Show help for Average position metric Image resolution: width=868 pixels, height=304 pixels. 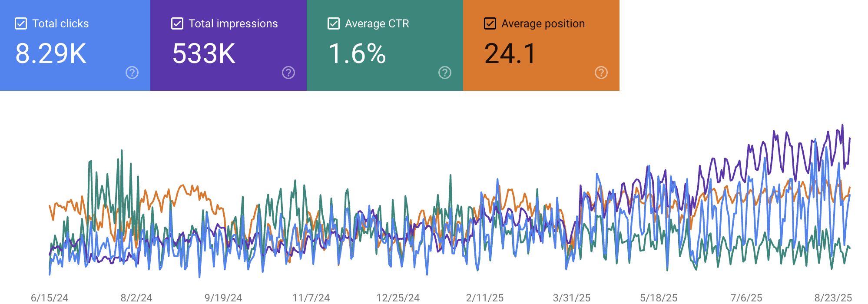pyautogui.click(x=601, y=73)
